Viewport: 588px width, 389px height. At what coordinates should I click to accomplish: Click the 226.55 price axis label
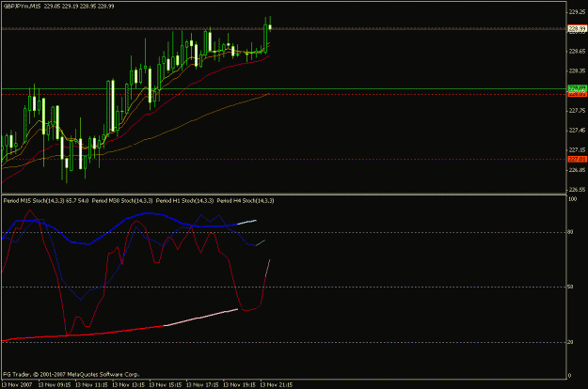pos(577,190)
